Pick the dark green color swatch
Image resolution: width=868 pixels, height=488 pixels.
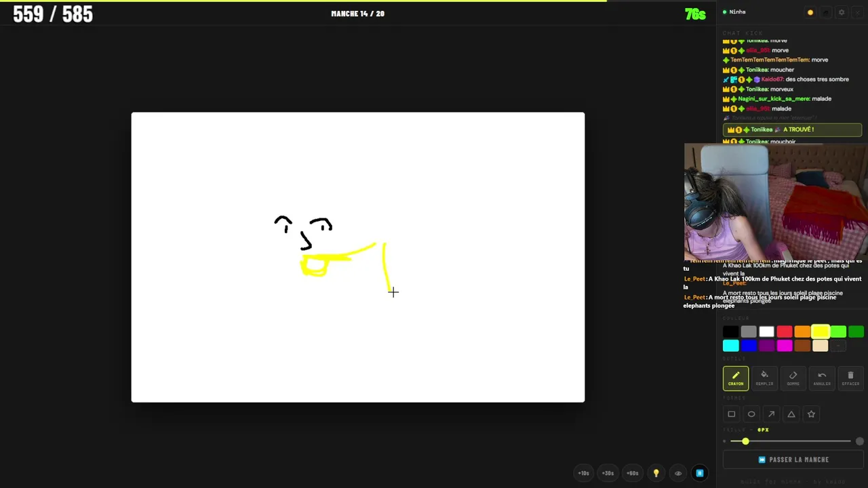click(x=856, y=331)
